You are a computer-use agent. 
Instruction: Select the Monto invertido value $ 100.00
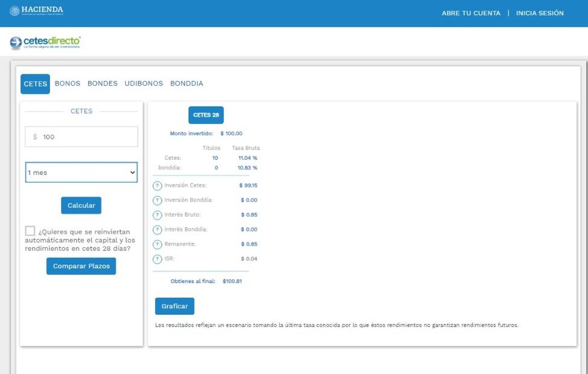231,133
